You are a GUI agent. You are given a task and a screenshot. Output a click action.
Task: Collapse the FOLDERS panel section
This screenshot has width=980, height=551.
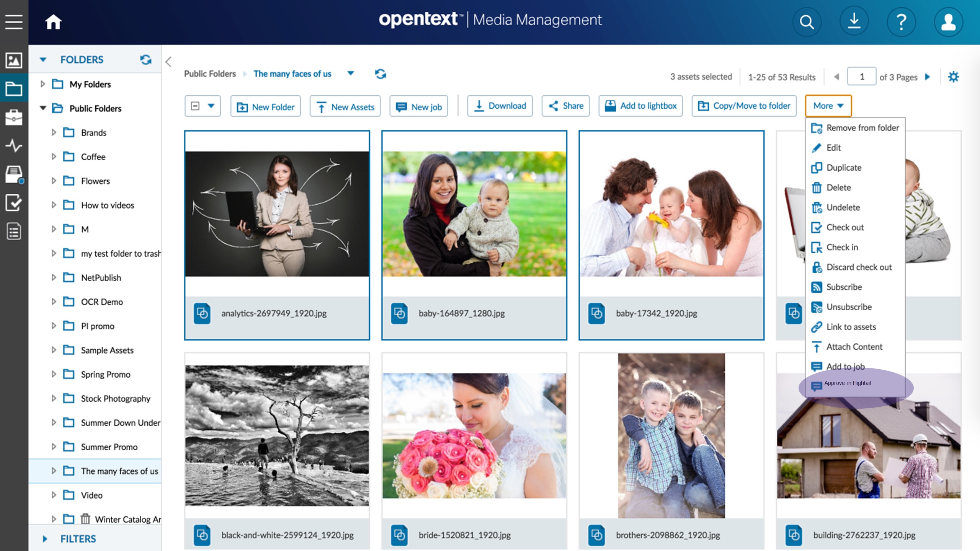[x=43, y=60]
